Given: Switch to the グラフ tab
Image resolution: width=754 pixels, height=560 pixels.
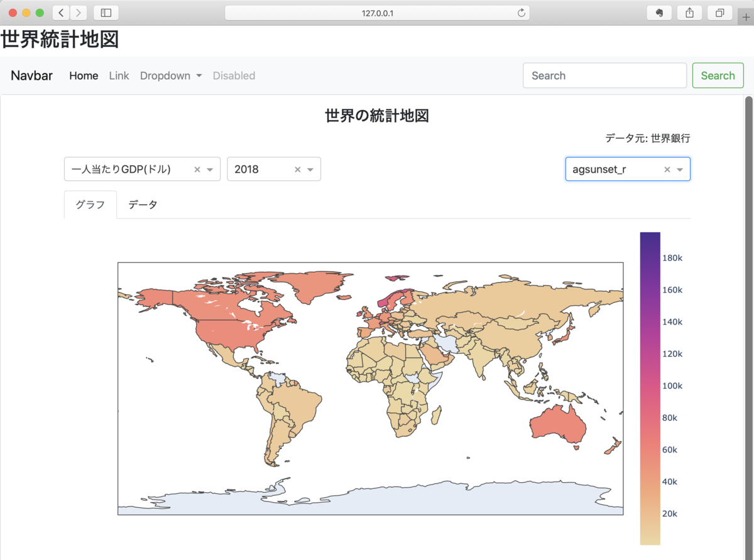Looking at the screenshot, I should point(90,205).
